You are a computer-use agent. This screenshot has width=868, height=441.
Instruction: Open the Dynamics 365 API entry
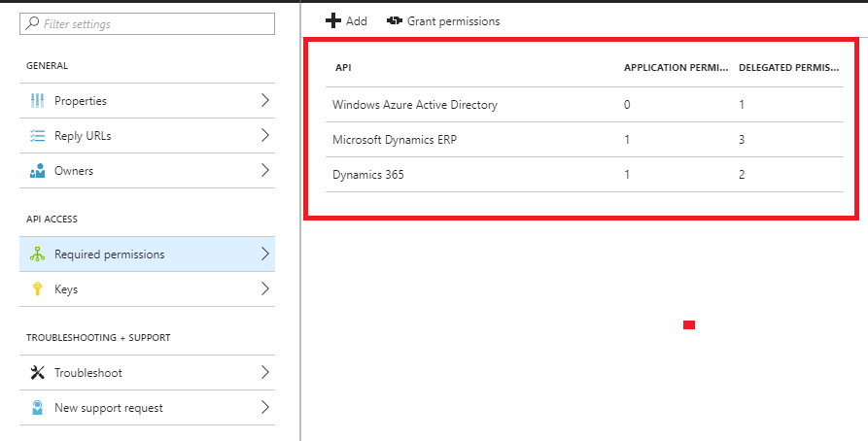point(369,175)
